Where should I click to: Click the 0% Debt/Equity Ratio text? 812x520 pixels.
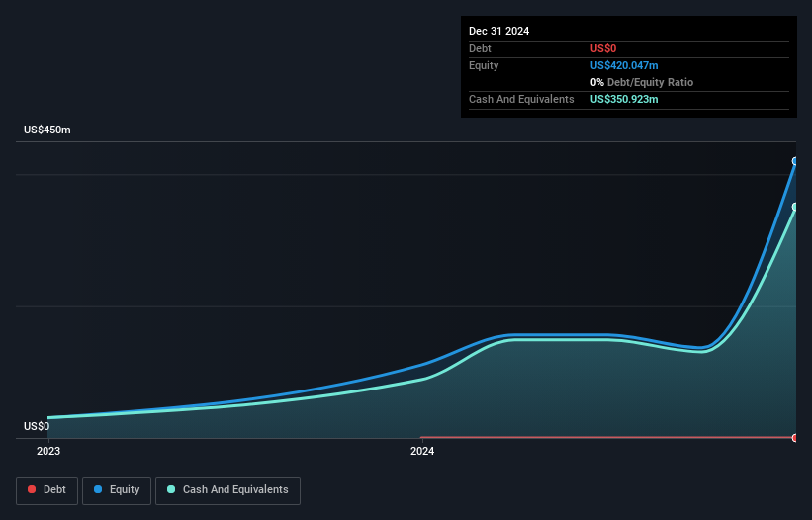tap(642, 82)
